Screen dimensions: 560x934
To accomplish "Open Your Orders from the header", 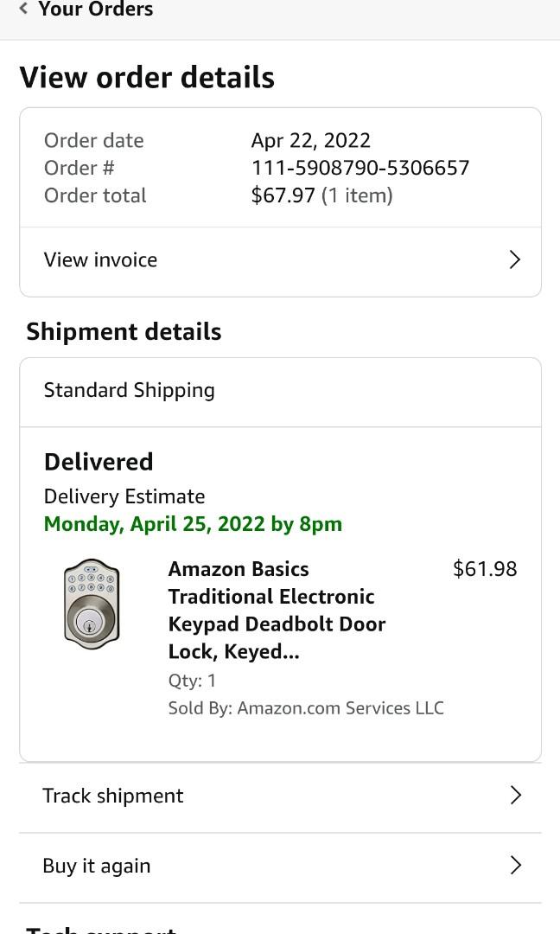I will pyautogui.click(x=96, y=10).
